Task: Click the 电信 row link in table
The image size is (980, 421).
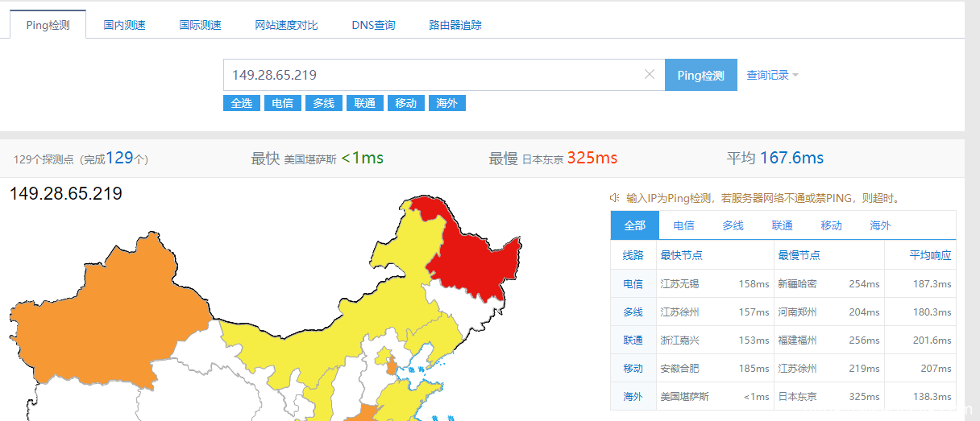Action: (x=633, y=284)
